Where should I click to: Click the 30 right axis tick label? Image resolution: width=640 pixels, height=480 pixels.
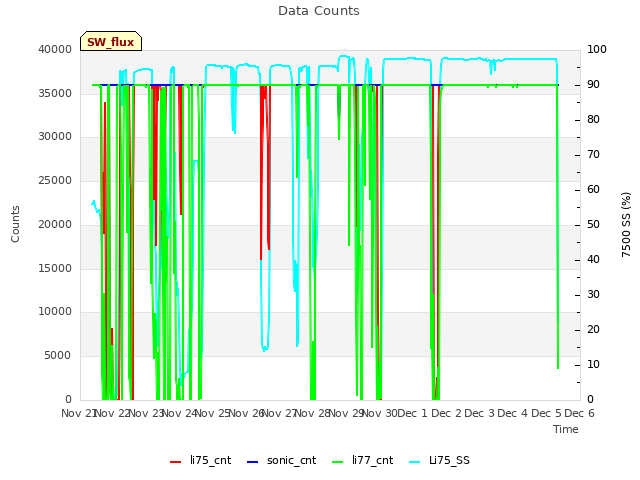[593, 295]
